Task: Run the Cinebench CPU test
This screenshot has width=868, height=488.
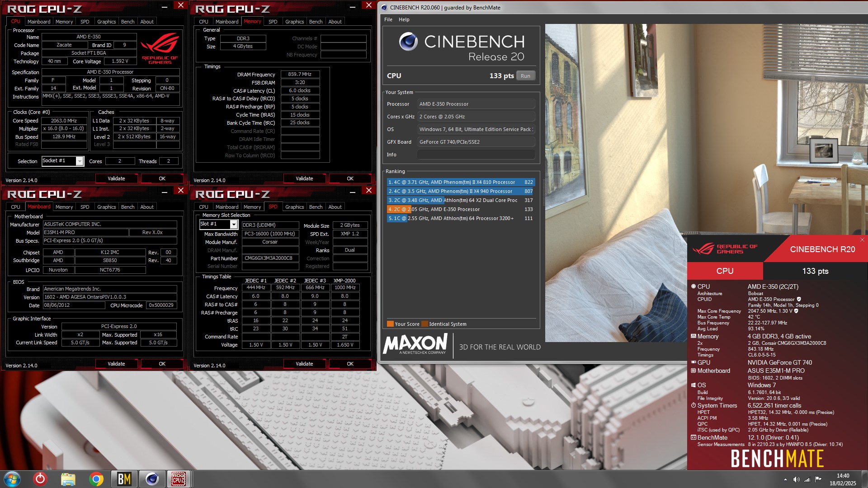Action: click(x=526, y=76)
